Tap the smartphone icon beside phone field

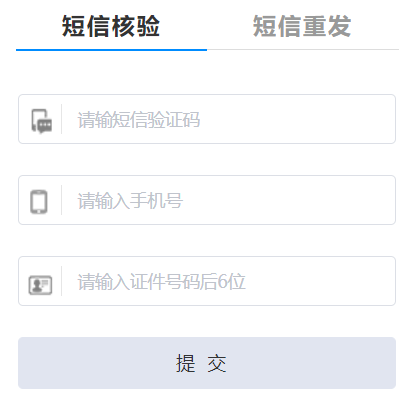tap(39, 202)
